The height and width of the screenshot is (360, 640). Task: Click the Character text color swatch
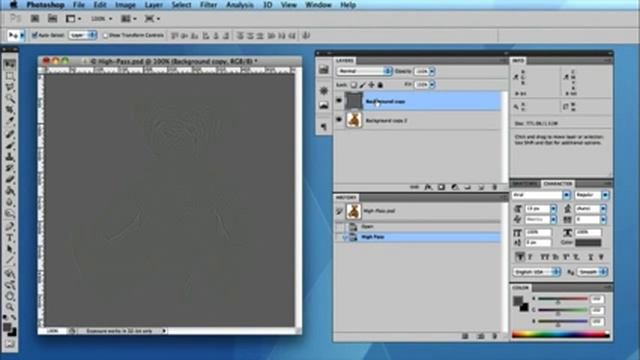click(588, 242)
